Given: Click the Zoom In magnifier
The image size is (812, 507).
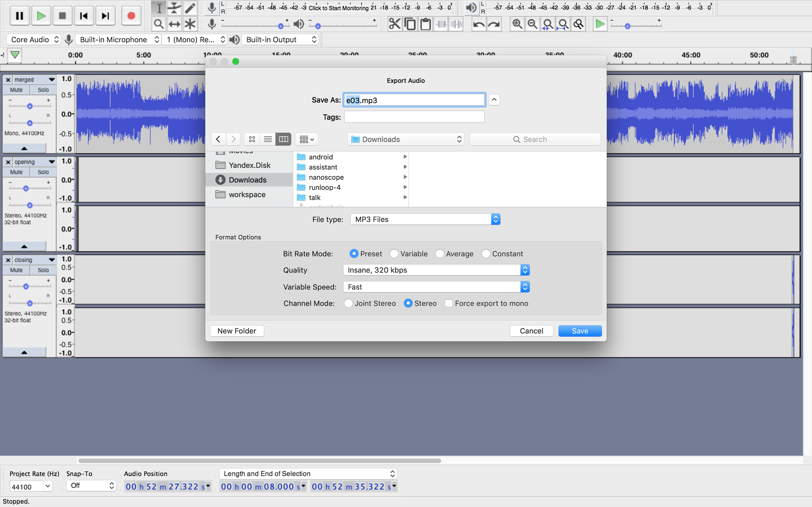Looking at the screenshot, I should 517,24.
